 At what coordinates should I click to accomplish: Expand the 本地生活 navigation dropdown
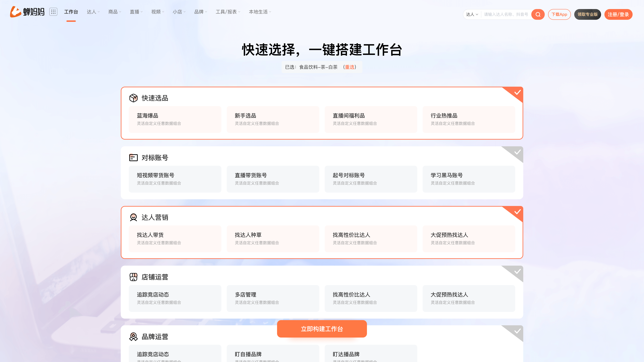[x=260, y=12]
